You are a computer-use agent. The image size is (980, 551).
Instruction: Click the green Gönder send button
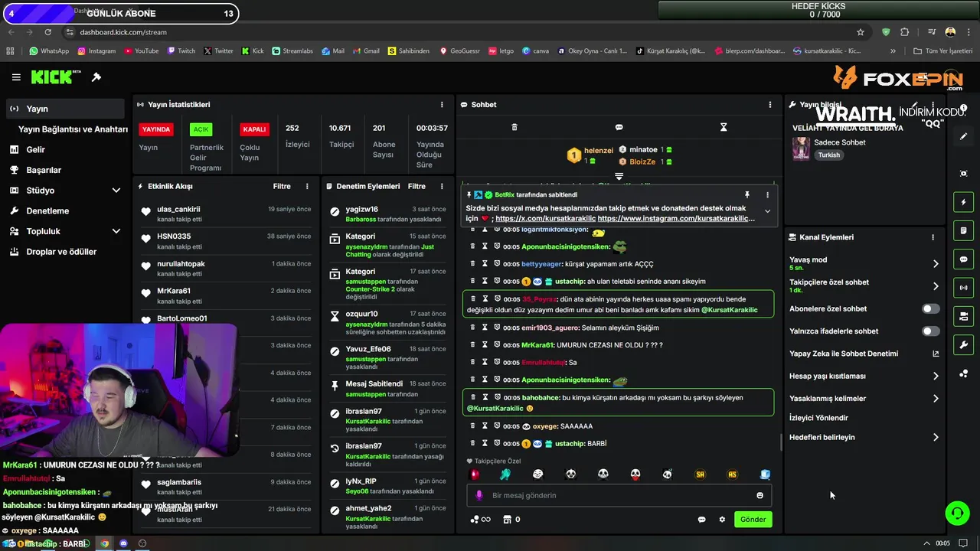[753, 520]
